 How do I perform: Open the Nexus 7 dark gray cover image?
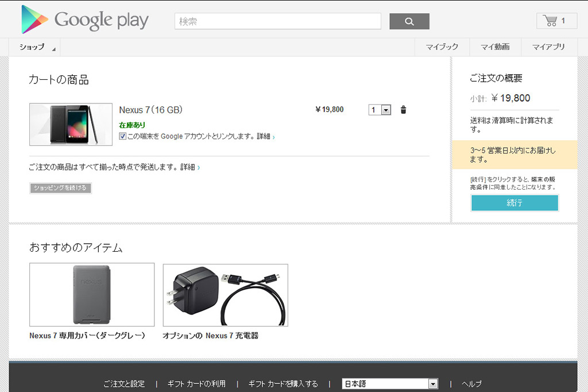pyautogui.click(x=92, y=295)
